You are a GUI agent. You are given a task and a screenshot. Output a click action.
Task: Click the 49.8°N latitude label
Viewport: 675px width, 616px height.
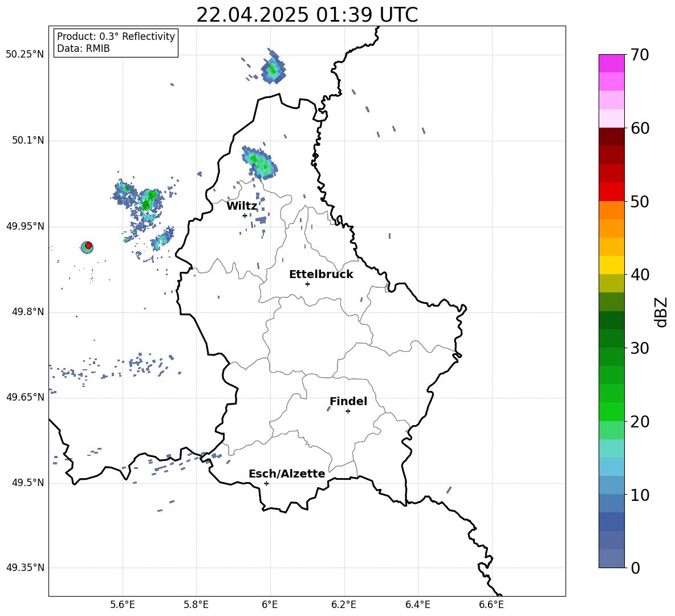coord(28,312)
